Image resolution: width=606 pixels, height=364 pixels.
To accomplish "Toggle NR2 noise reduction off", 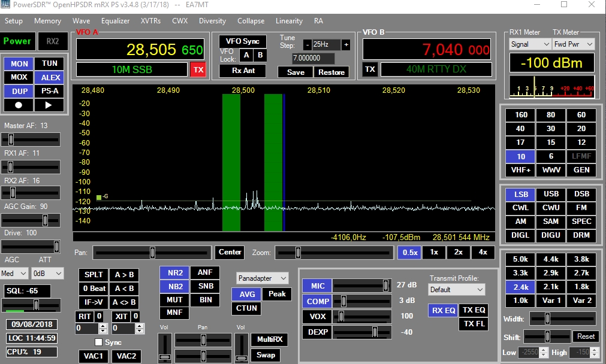I will [x=174, y=272].
